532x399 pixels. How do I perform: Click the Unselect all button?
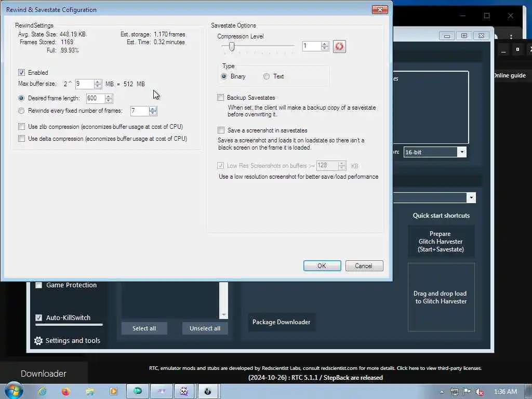(x=205, y=328)
